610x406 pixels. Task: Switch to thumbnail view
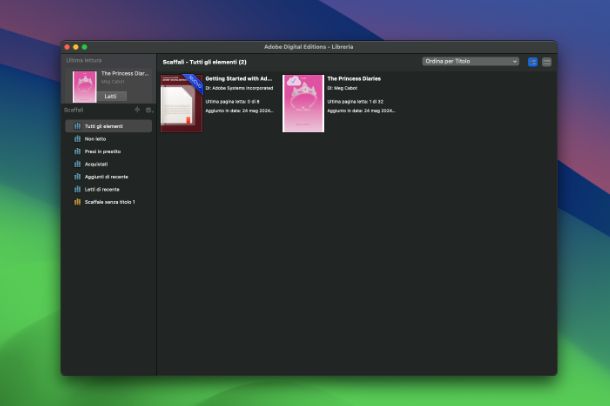coord(533,62)
